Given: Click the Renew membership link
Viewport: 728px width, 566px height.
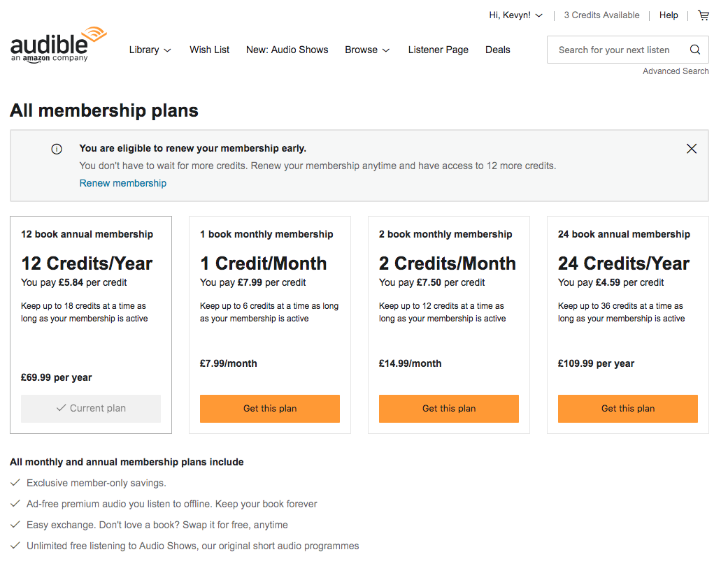Looking at the screenshot, I should [123, 183].
